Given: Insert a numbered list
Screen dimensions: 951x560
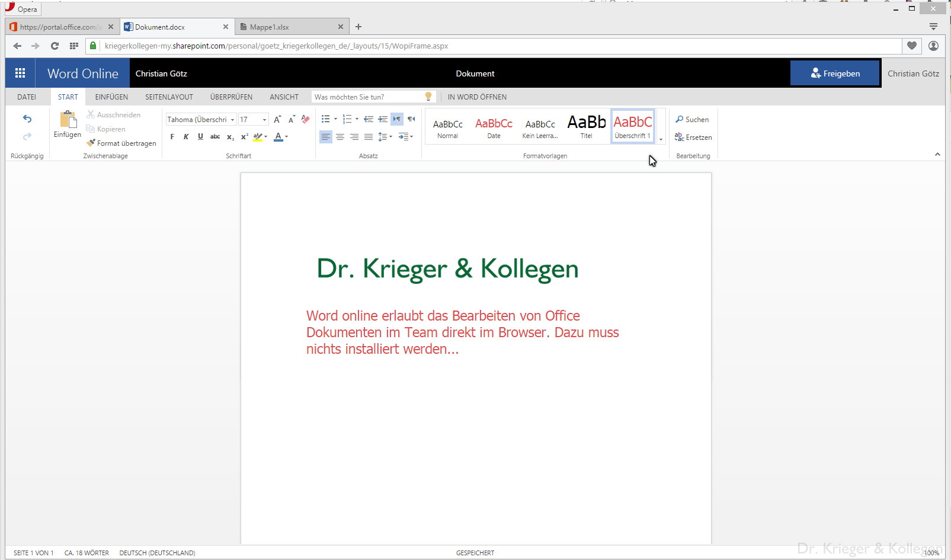Looking at the screenshot, I should (347, 119).
